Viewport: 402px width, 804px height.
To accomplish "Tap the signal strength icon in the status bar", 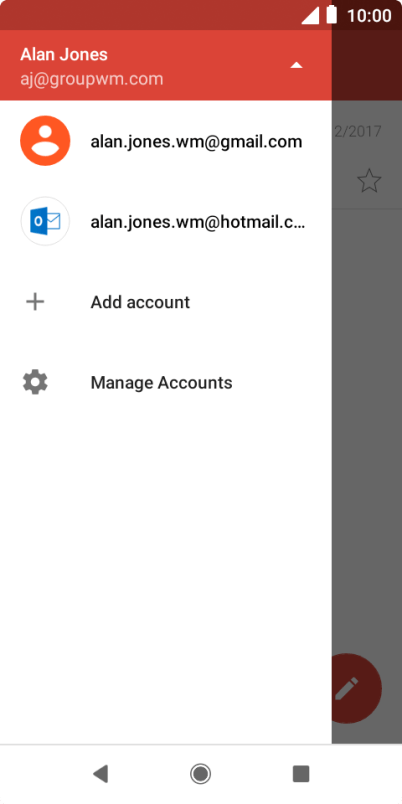I will click(x=310, y=15).
